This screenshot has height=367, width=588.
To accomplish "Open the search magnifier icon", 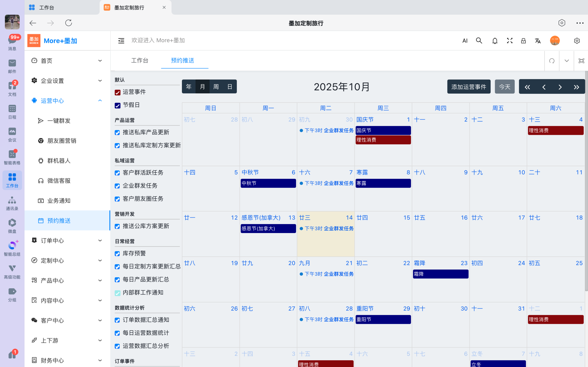I will [479, 41].
